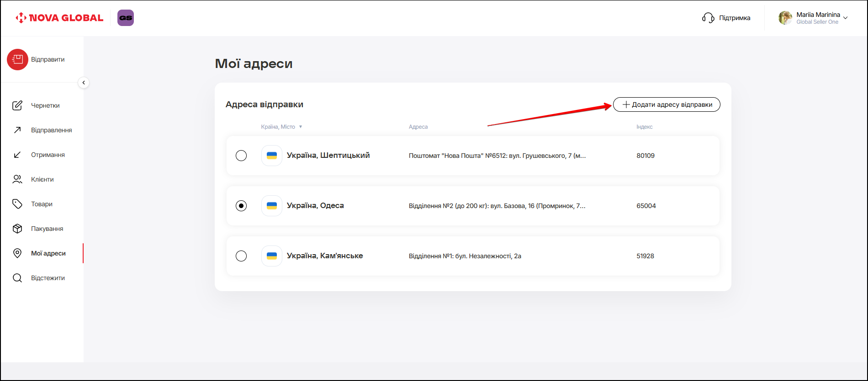Viewport: 868px width, 381px height.
Task: Click the price tag Товари icon
Action: 17,204
